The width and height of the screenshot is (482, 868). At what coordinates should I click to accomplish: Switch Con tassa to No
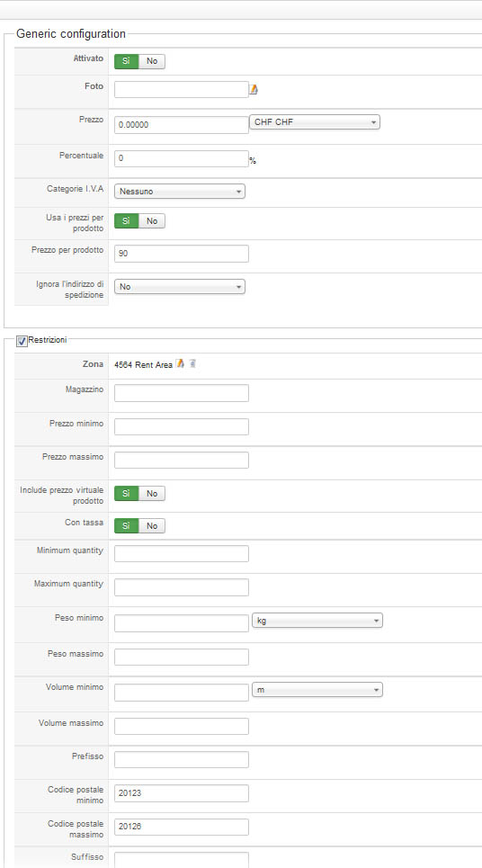click(x=152, y=525)
